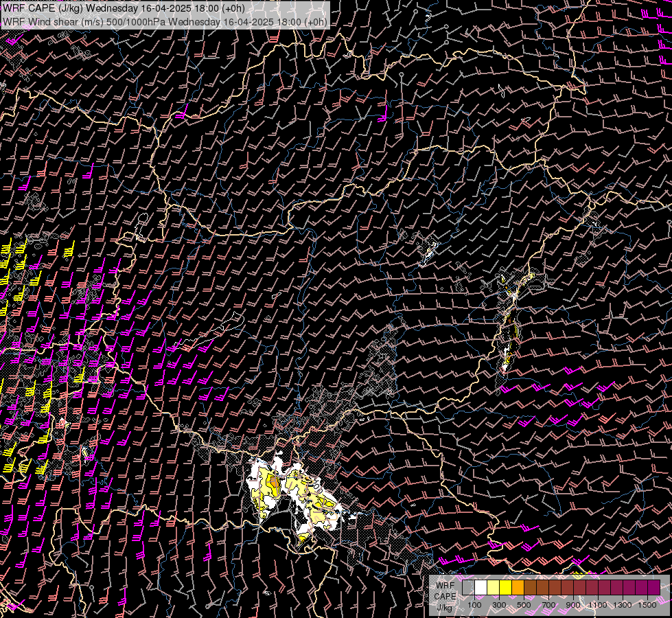
Task: Click the CAPE word in the legend
Action: (x=445, y=597)
